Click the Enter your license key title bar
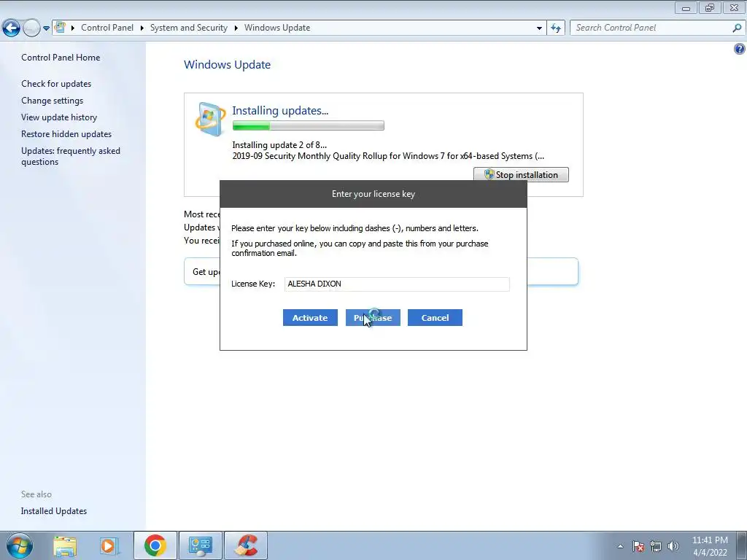Screen dimensions: 747x560 tap(373, 194)
